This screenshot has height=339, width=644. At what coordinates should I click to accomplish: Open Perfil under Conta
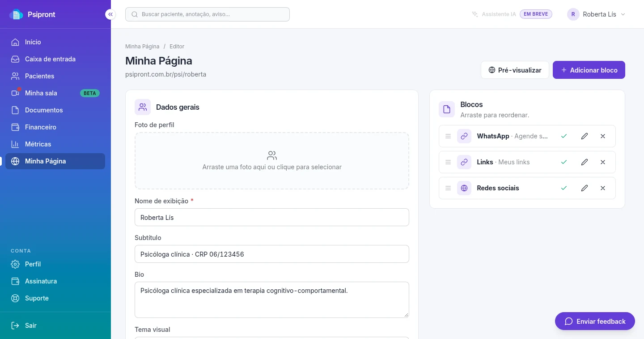55,264
